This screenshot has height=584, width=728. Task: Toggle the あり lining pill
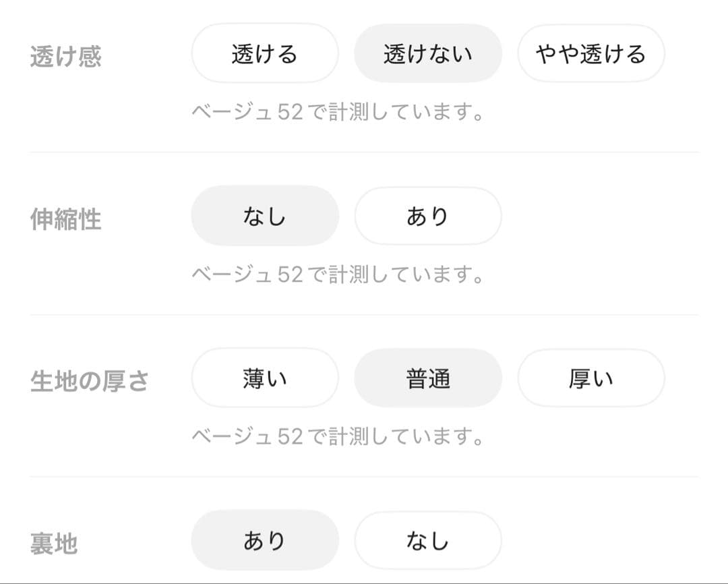pos(265,539)
